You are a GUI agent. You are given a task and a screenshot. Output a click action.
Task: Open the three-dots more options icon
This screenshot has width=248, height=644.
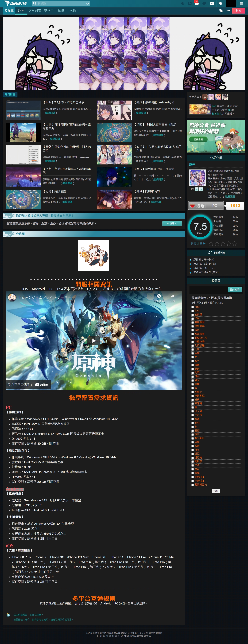coord(228,10)
